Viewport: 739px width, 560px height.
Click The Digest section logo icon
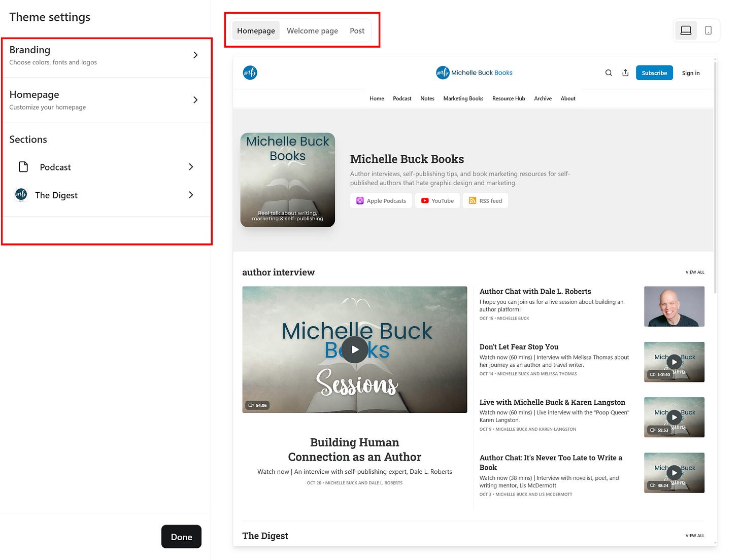21,195
